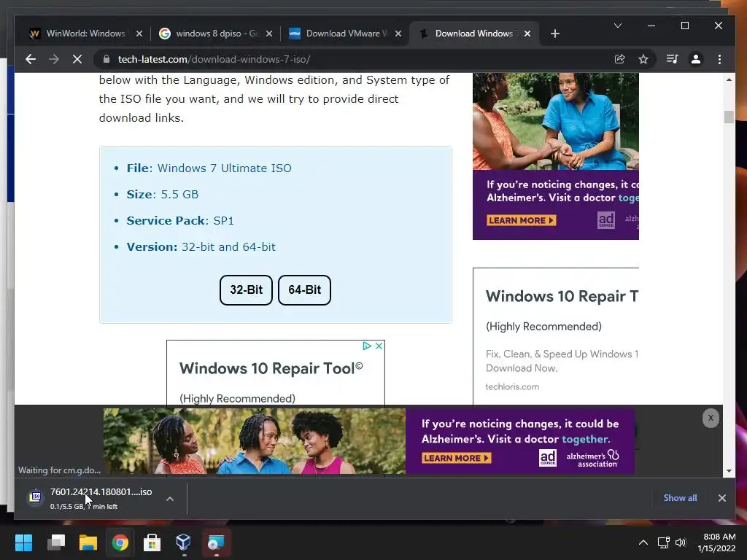Click LEARN MORE in bottom banner ad
The image size is (747, 560).
[x=457, y=458]
